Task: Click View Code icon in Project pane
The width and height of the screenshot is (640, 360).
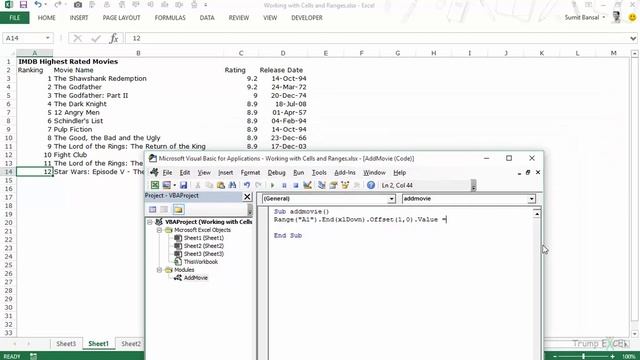Action: (153, 209)
